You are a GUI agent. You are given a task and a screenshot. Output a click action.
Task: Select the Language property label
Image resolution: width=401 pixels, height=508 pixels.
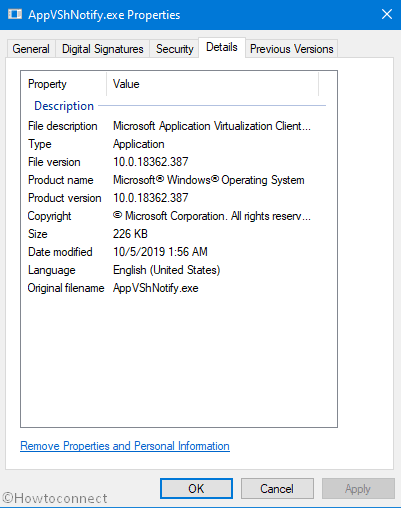point(52,270)
